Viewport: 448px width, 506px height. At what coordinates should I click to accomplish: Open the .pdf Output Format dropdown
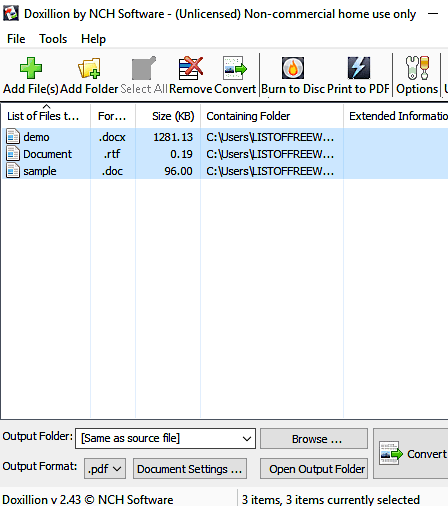[105, 468]
